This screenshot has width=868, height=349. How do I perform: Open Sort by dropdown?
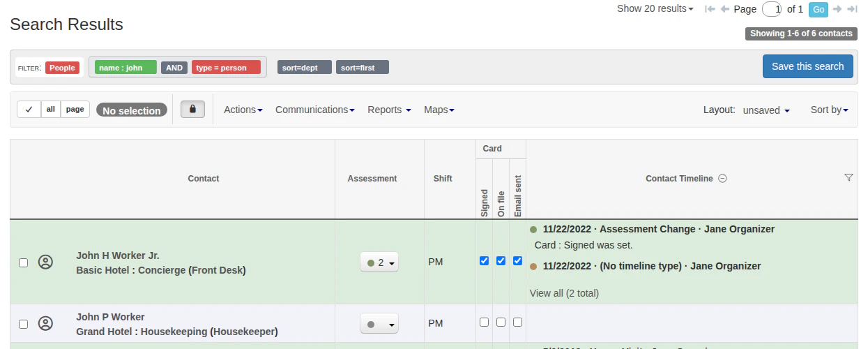tap(829, 110)
